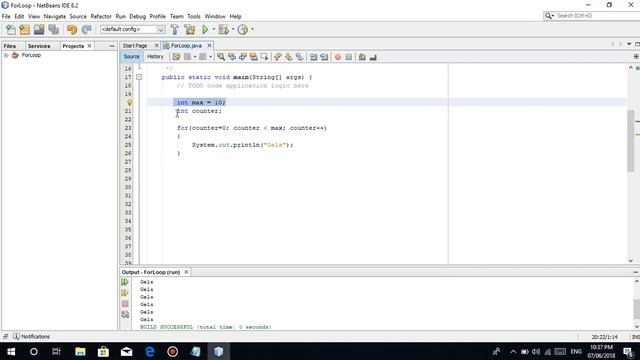Image resolution: width=640 pixels, height=360 pixels.
Task: Minimize the Projects panel
Action: [x=112, y=46]
